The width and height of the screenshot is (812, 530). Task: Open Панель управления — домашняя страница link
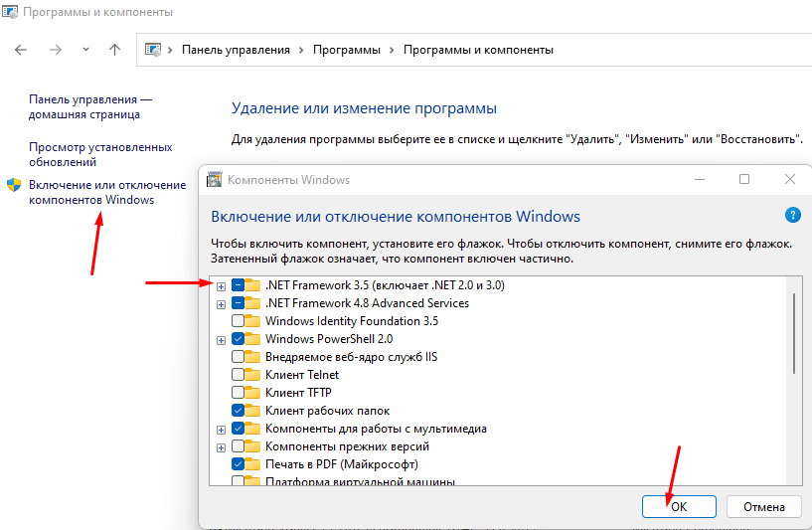[x=90, y=106]
